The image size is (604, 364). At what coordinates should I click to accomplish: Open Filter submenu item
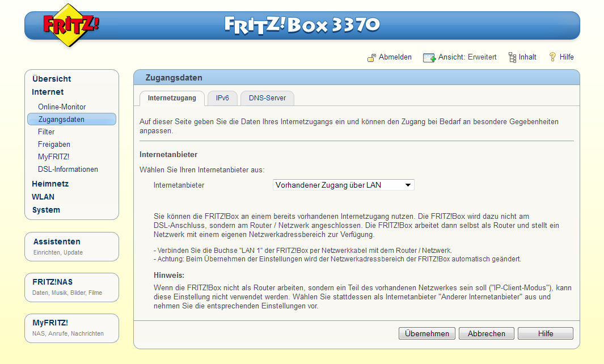tap(47, 132)
